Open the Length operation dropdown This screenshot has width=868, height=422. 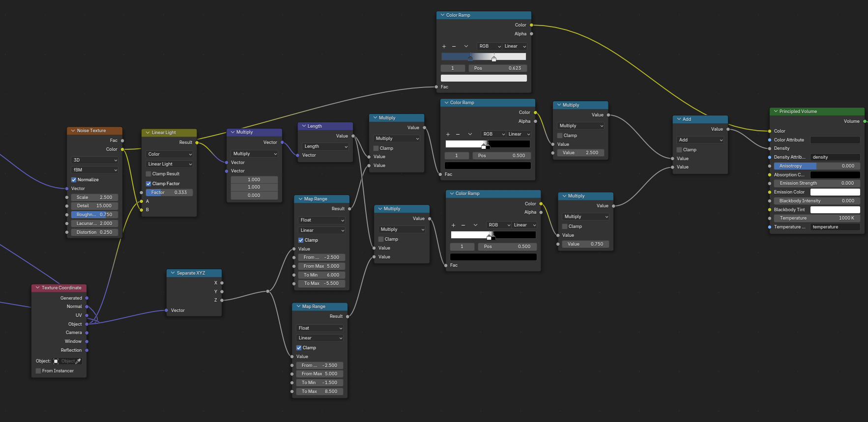pos(325,146)
